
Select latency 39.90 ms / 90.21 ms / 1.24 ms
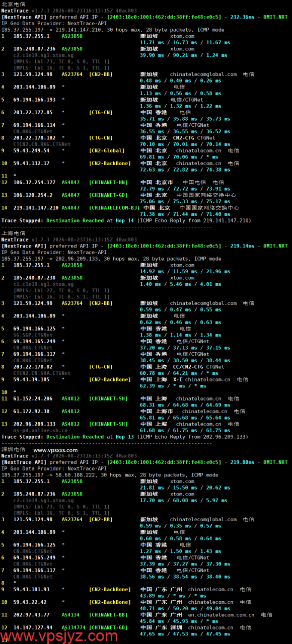coord(183,55)
